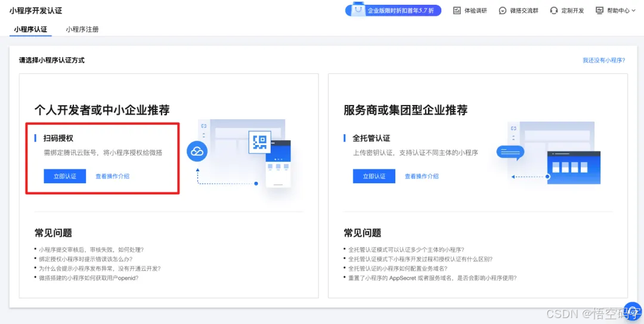Screen dimensions: 644x324
Task: Click the 全托管认证 heading
Action: [x=371, y=138]
